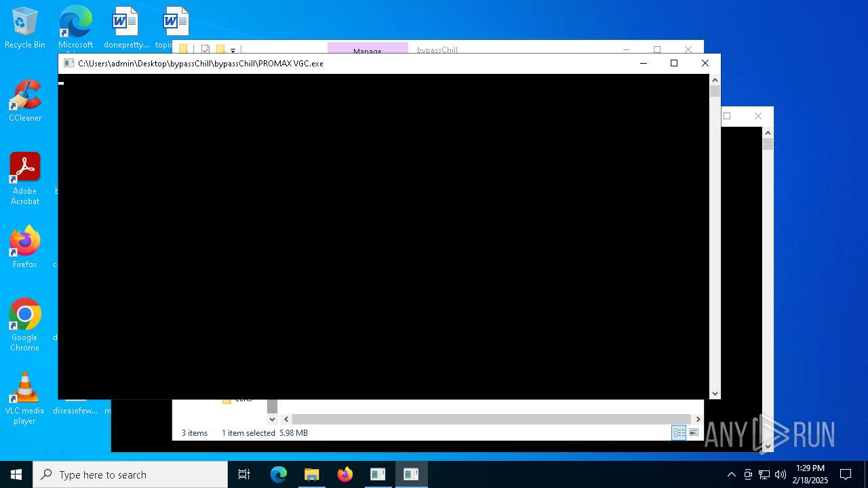
Task: Select the doneprettty Word document icon
Action: point(125,28)
